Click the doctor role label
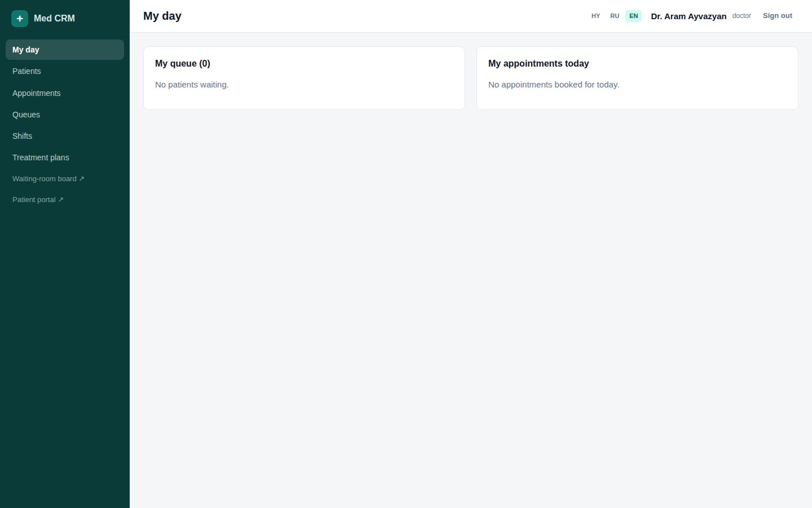The image size is (812, 508). [742, 16]
